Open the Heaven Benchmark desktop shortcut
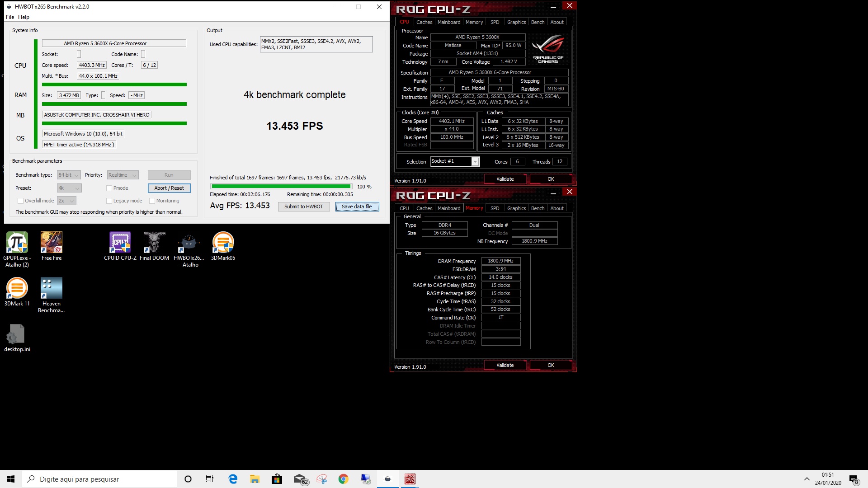Image resolution: width=868 pixels, height=488 pixels. (x=52, y=295)
